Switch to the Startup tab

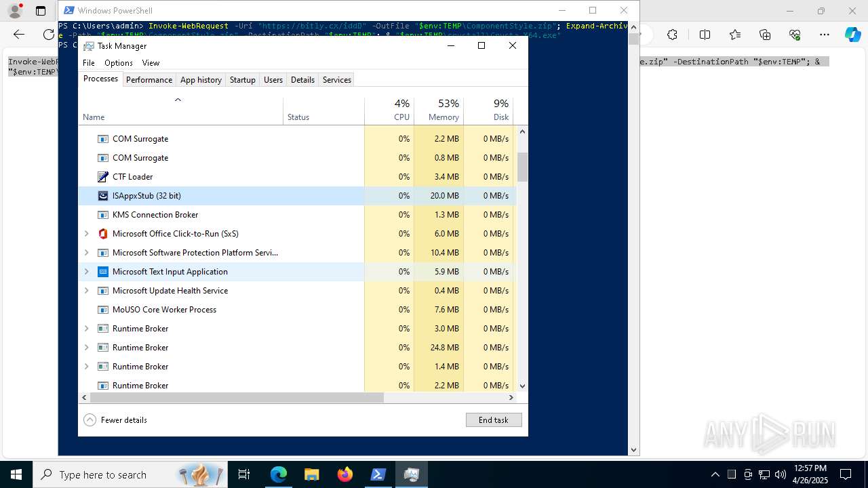(242, 80)
